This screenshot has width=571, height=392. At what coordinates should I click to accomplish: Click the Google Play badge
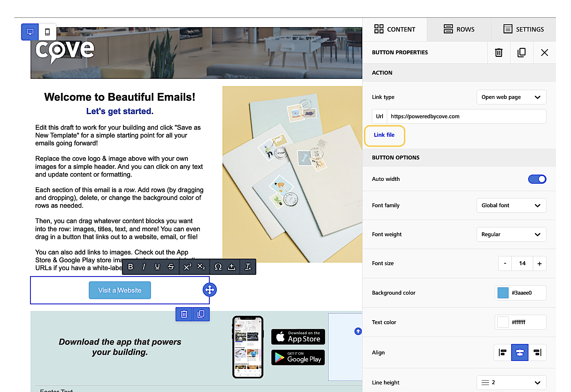(x=298, y=357)
